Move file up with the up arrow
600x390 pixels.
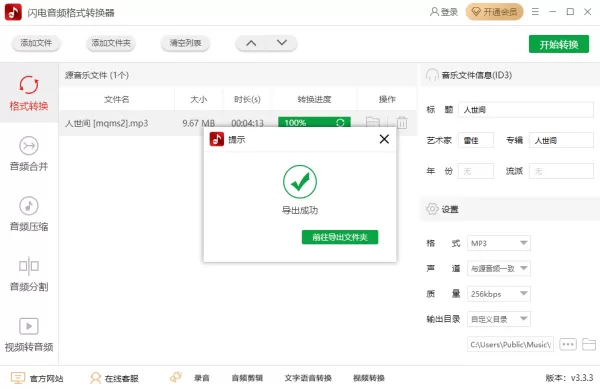(251, 43)
